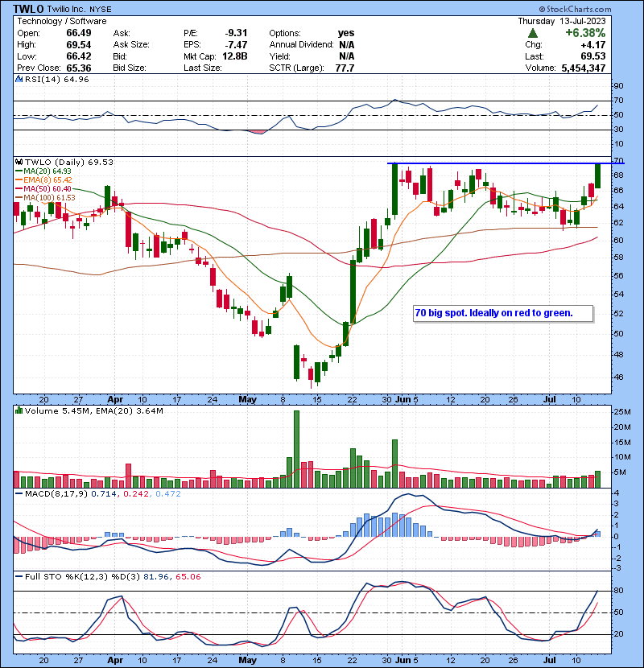644x668 pixels.
Task: Click the blue resistance line at 70
Action: point(506,163)
